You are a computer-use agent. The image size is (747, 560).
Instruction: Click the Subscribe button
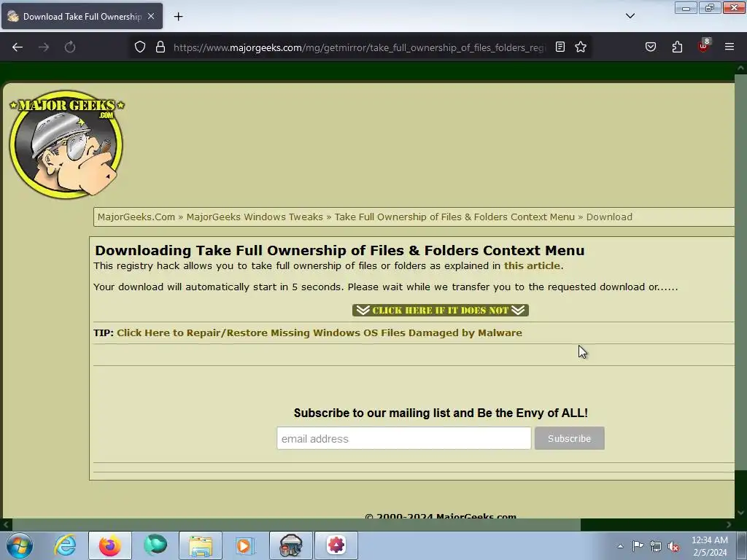[569, 438]
